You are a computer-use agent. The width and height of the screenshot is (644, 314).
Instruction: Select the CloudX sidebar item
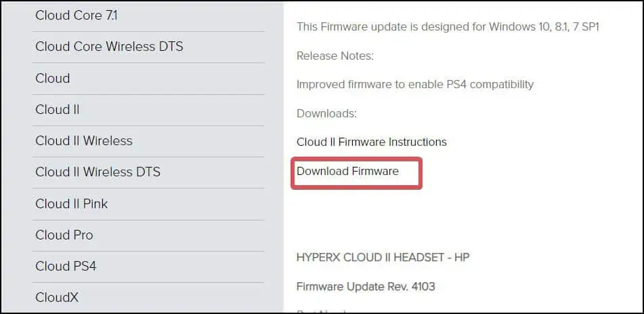click(57, 297)
